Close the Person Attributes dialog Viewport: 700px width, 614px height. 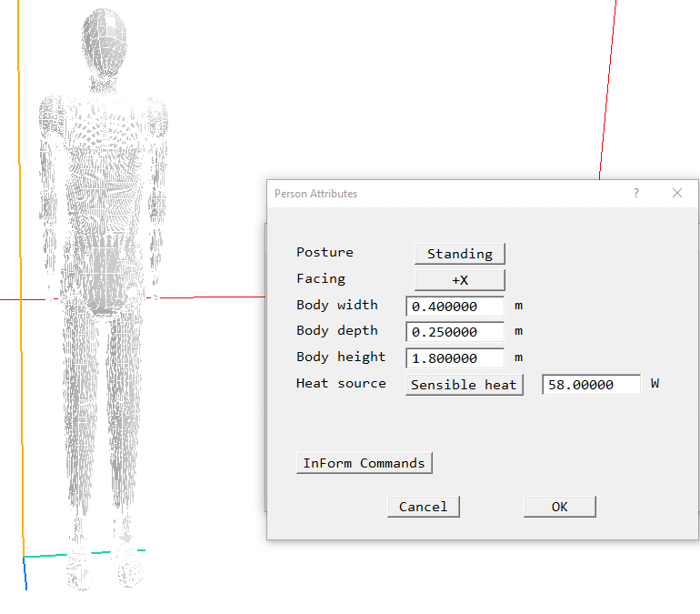tap(677, 193)
